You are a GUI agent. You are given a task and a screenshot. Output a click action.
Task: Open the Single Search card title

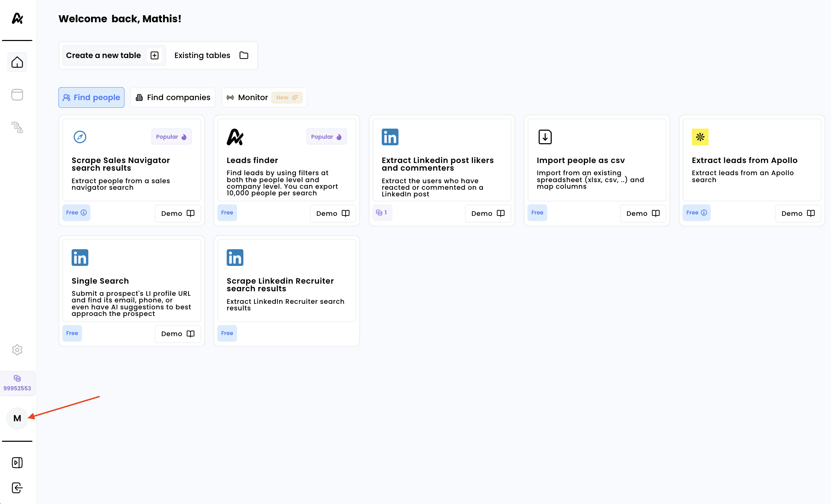(x=100, y=281)
